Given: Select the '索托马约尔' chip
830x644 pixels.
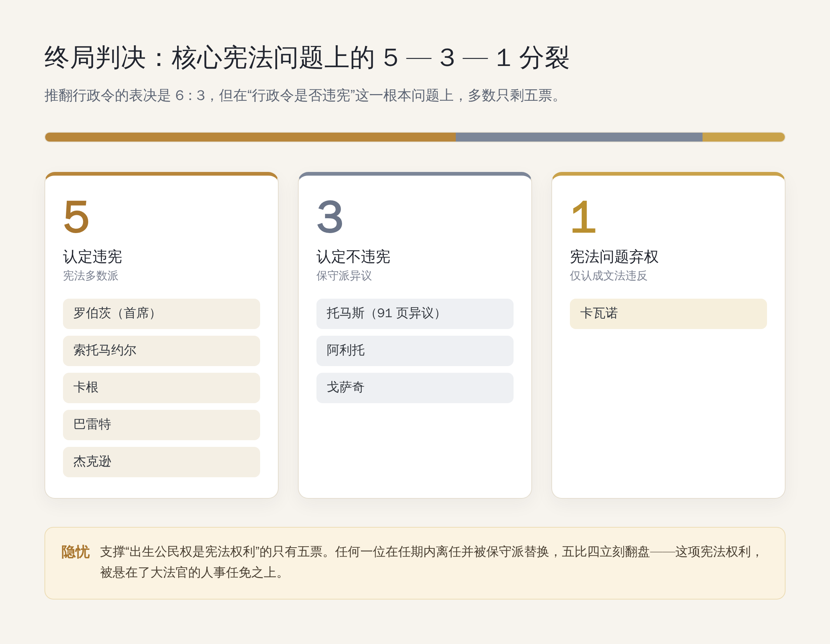Looking at the screenshot, I should [162, 351].
